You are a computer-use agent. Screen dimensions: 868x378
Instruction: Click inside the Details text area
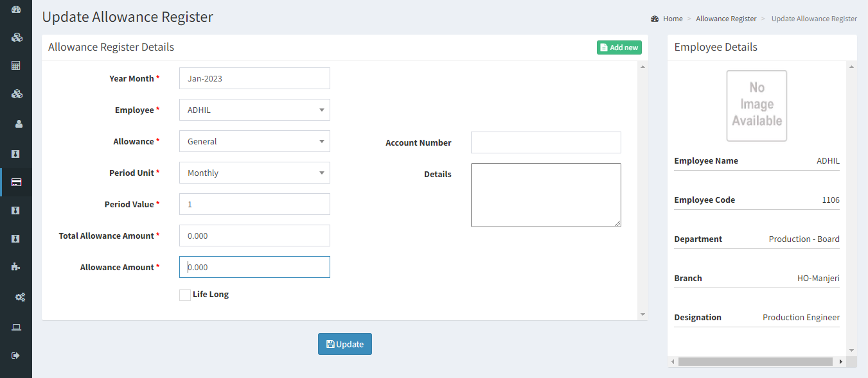pyautogui.click(x=546, y=195)
